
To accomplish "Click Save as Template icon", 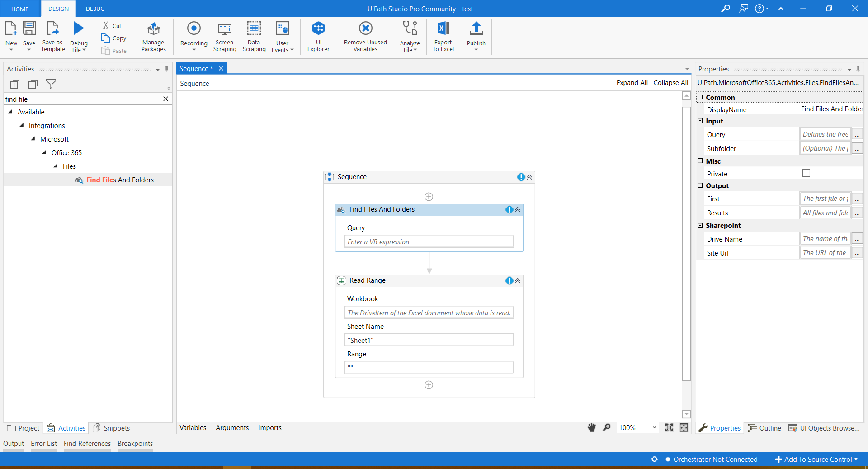I will pyautogui.click(x=53, y=28).
